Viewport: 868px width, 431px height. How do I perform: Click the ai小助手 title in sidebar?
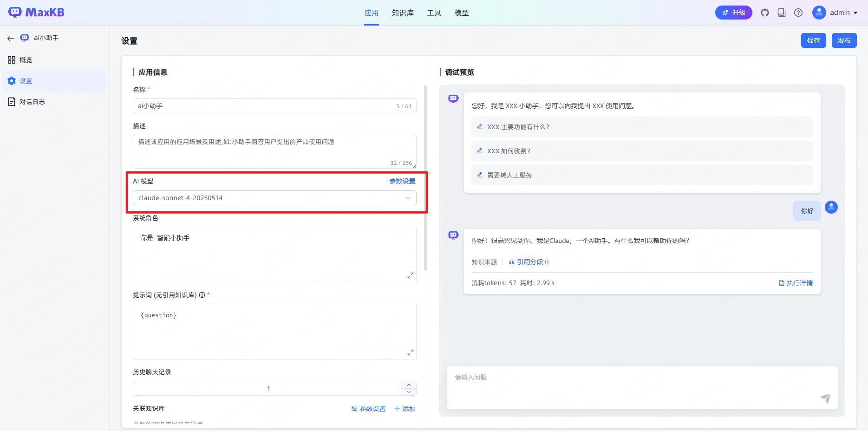(46, 38)
